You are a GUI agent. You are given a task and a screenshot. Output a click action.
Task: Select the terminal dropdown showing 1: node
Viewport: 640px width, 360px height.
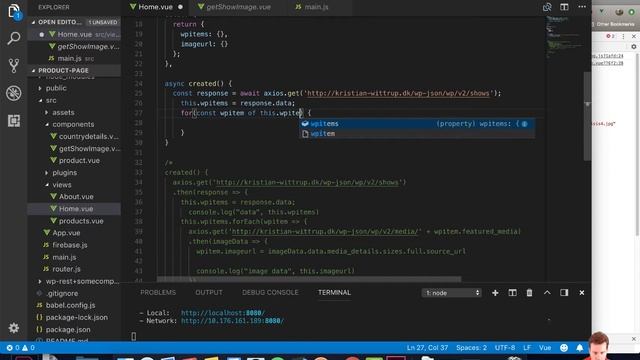pos(451,293)
